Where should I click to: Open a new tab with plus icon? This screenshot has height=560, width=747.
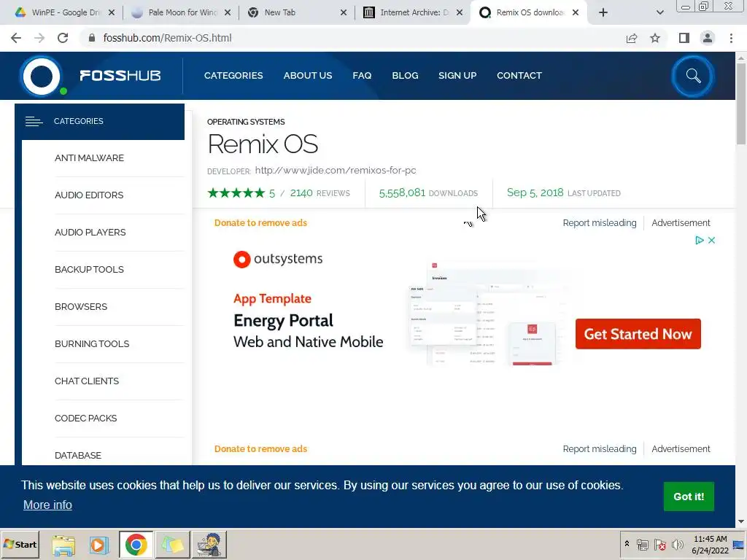(x=603, y=13)
